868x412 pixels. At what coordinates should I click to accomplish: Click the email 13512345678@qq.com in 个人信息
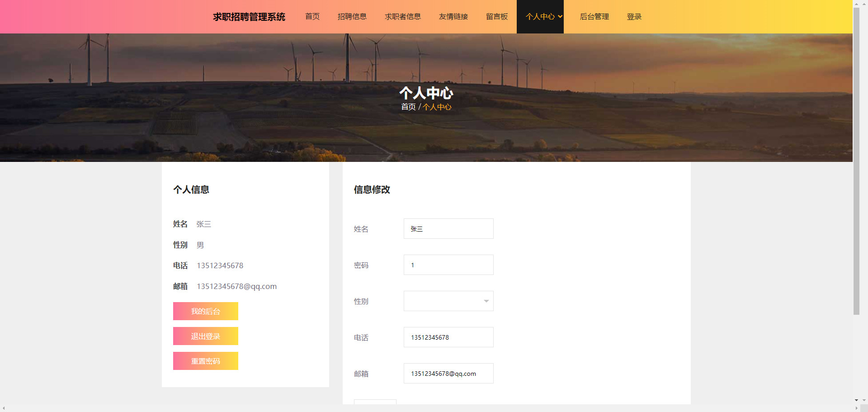[x=236, y=286]
